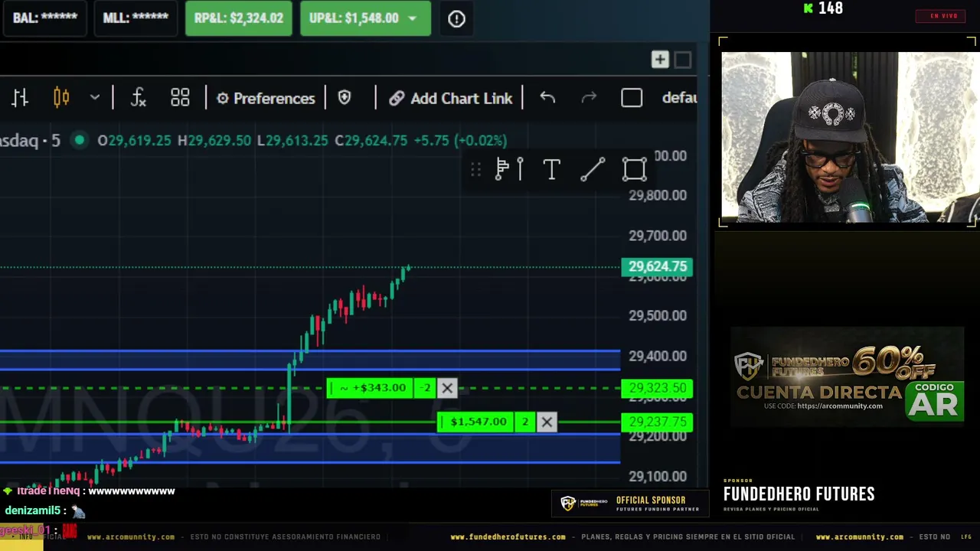
Task: Close the $1,547.00 position
Action: [x=547, y=422]
